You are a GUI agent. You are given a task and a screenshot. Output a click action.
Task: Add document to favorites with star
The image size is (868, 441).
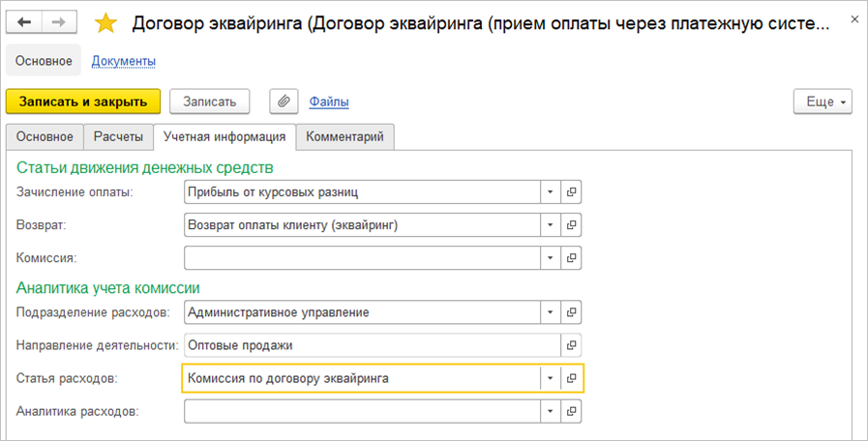(105, 22)
